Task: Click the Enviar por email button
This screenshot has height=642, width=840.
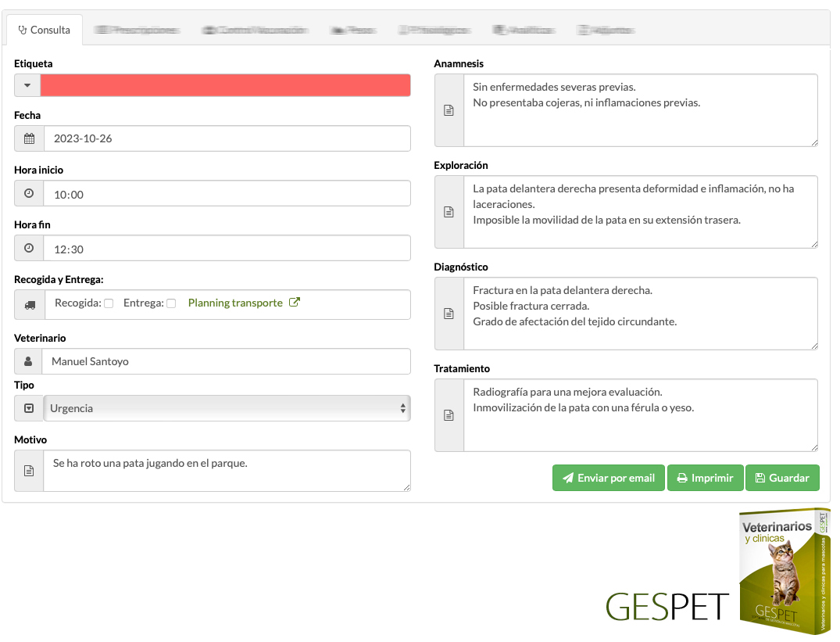Action: [609, 478]
